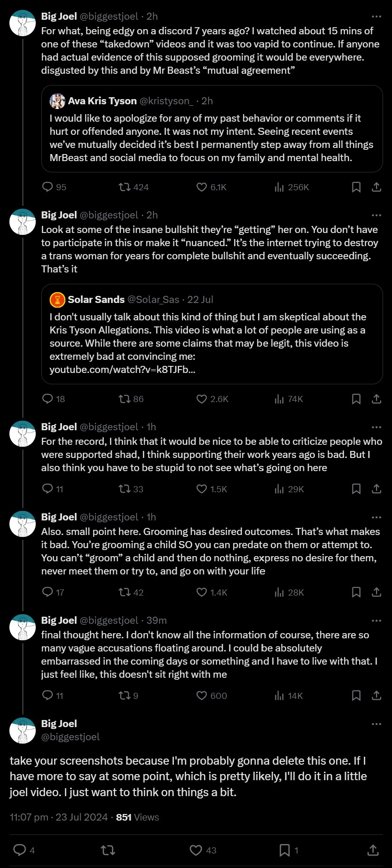Viewport: 392px width, 868px height.
Task: Open more options on the first tweet
Action: point(376,16)
